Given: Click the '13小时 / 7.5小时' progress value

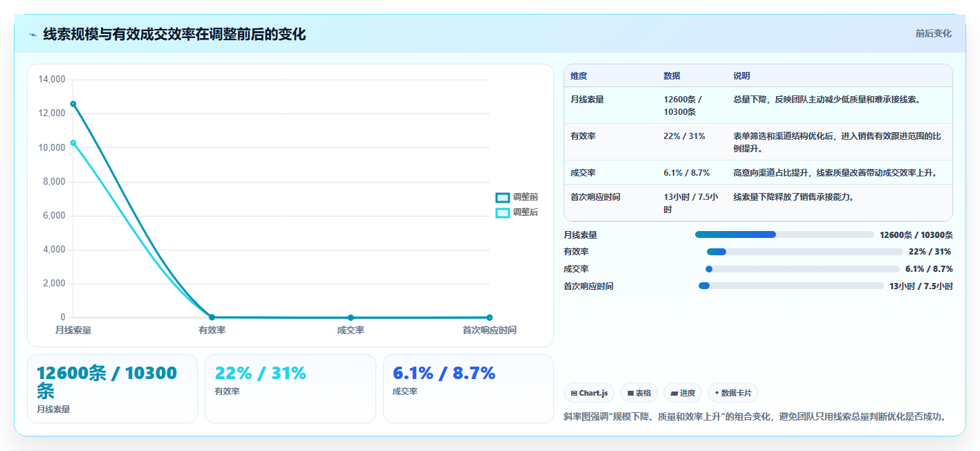Looking at the screenshot, I should coord(921,286).
